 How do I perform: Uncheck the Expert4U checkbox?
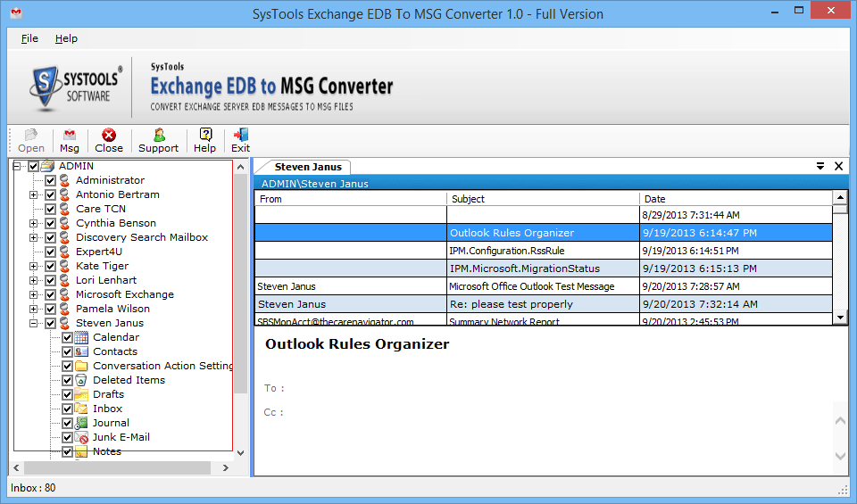tap(50, 252)
